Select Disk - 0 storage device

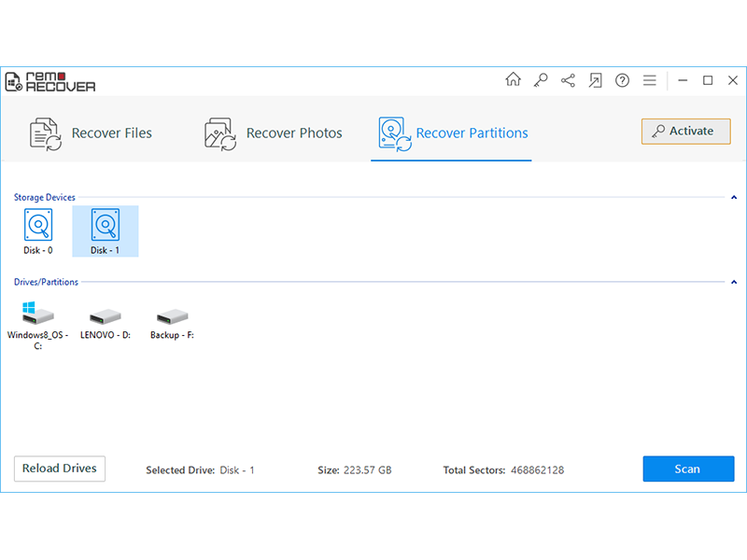pos(38,231)
